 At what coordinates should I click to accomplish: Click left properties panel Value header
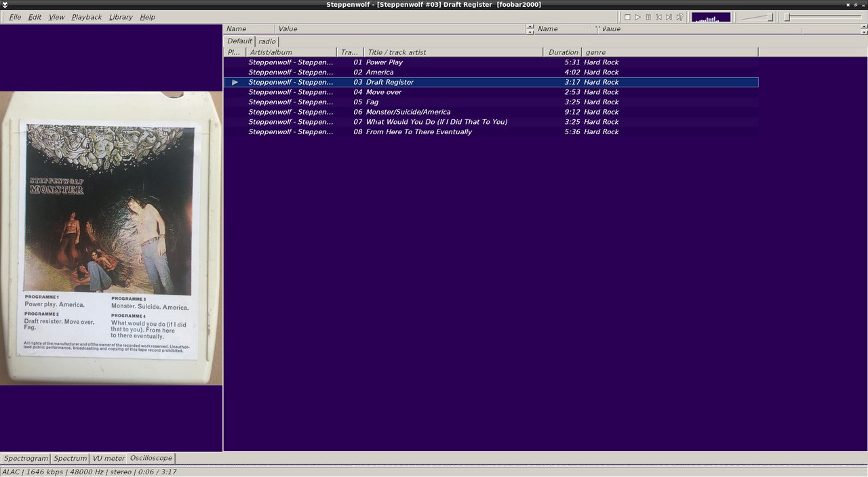click(x=400, y=29)
